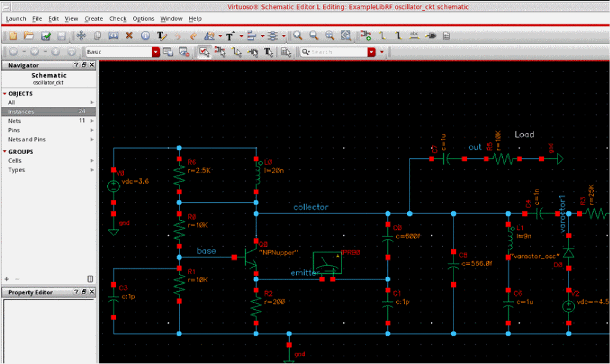Expand the Nets entry arrow
The height and width of the screenshot is (364, 610).
[92, 121]
